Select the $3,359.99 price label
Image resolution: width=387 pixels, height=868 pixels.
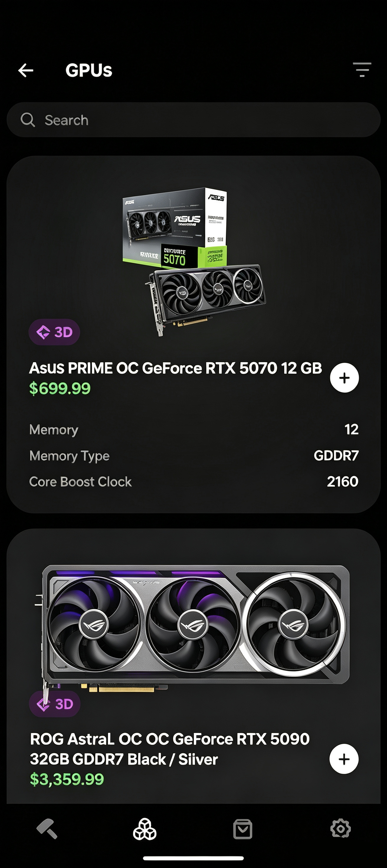pos(67,779)
